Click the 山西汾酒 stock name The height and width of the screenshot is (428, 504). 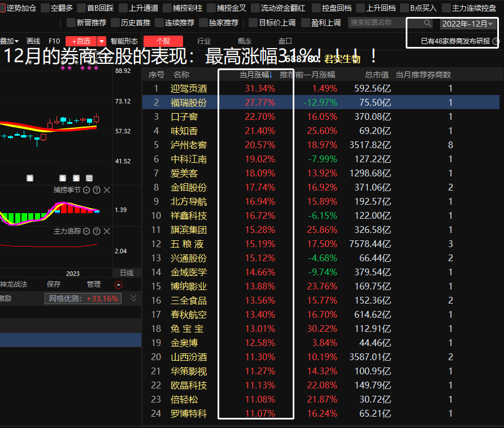(x=189, y=357)
